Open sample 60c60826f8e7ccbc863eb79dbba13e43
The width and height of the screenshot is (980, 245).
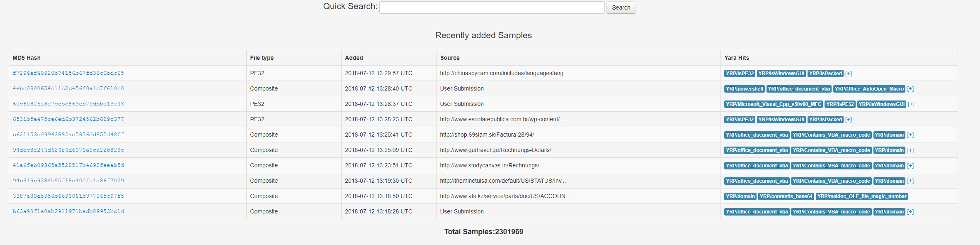click(68, 104)
